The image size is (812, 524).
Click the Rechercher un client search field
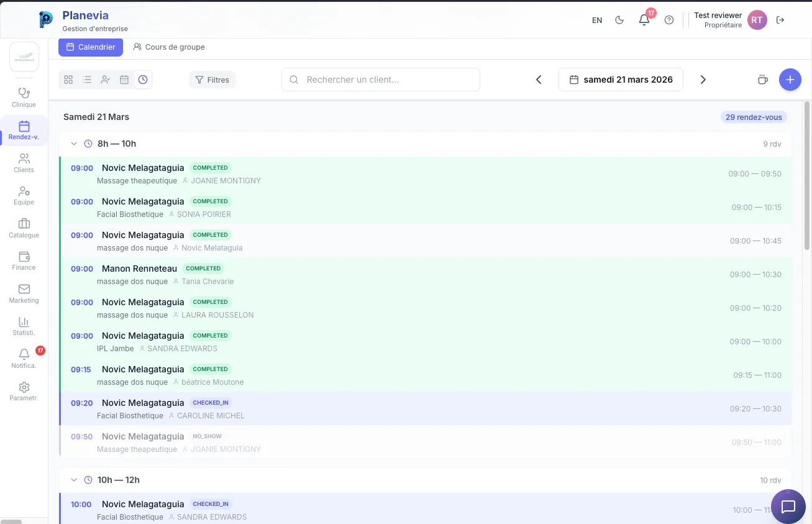pyautogui.click(x=381, y=80)
